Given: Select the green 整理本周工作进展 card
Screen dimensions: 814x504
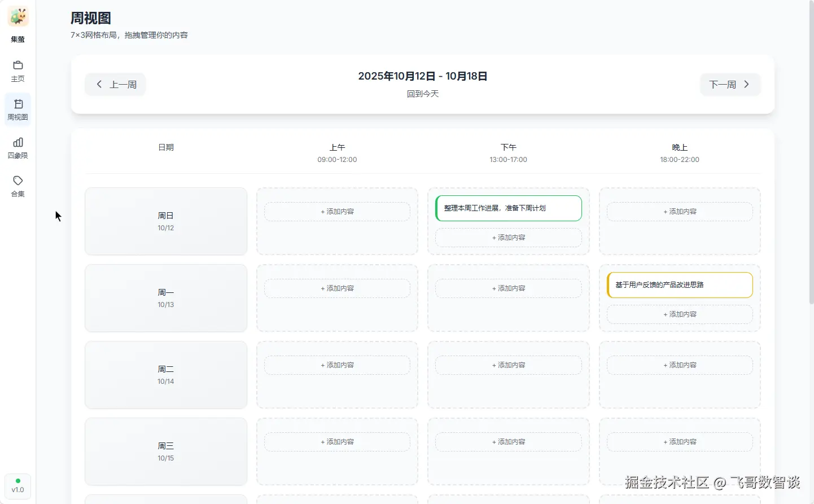Looking at the screenshot, I should (x=508, y=208).
